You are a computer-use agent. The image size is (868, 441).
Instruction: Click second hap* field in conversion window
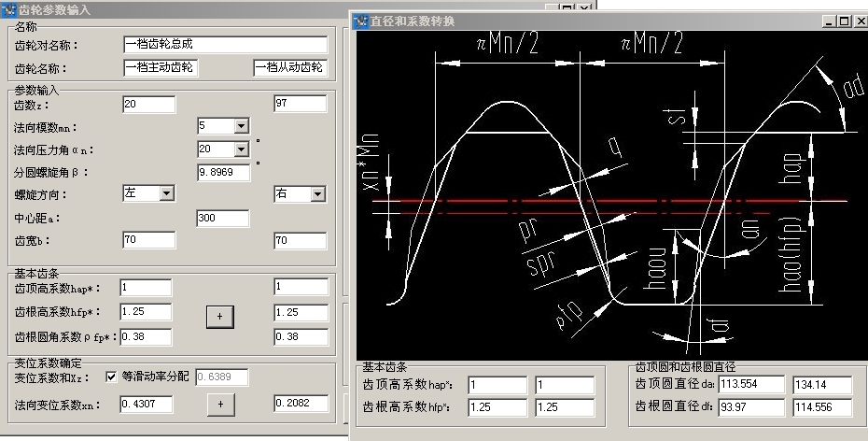566,385
